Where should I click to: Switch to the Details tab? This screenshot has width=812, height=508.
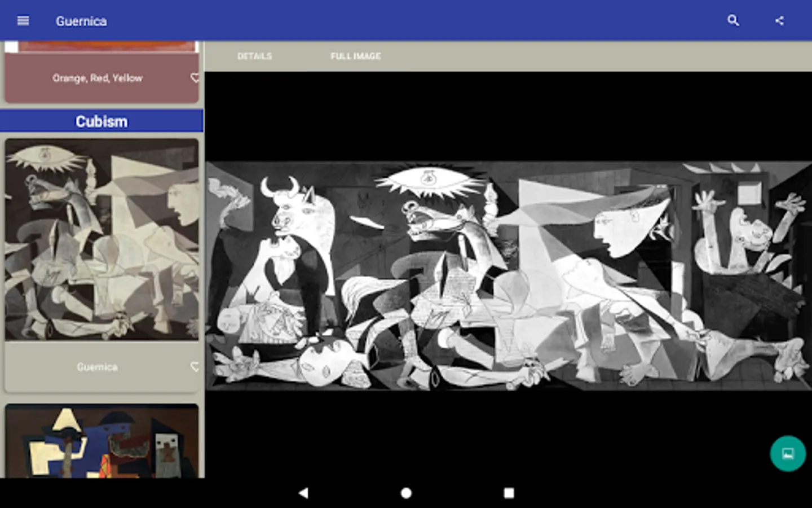click(x=254, y=56)
